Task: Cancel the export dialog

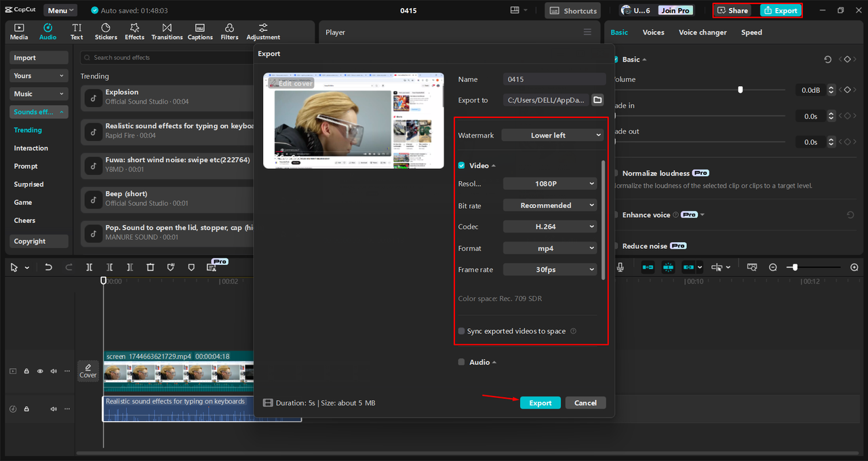Action: tap(585, 402)
